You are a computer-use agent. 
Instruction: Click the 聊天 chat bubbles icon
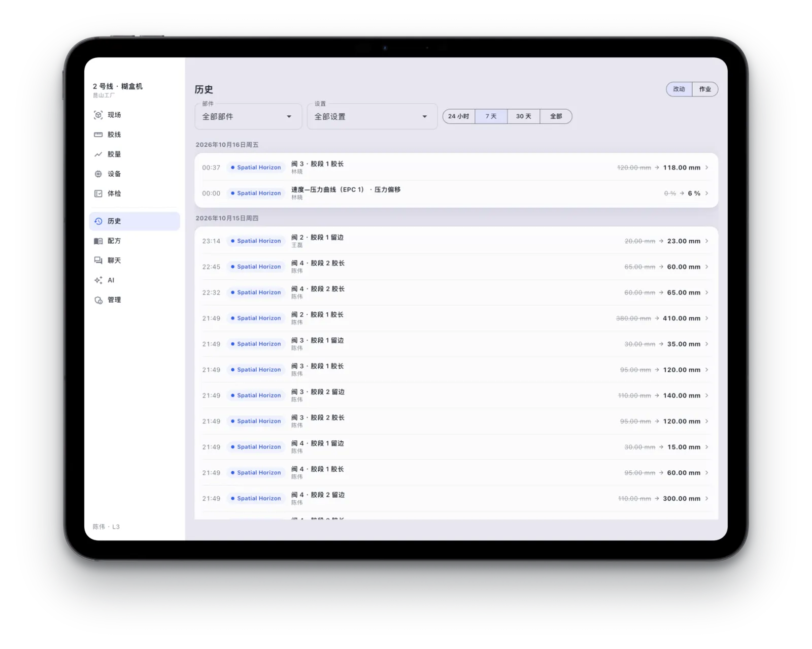(x=98, y=261)
